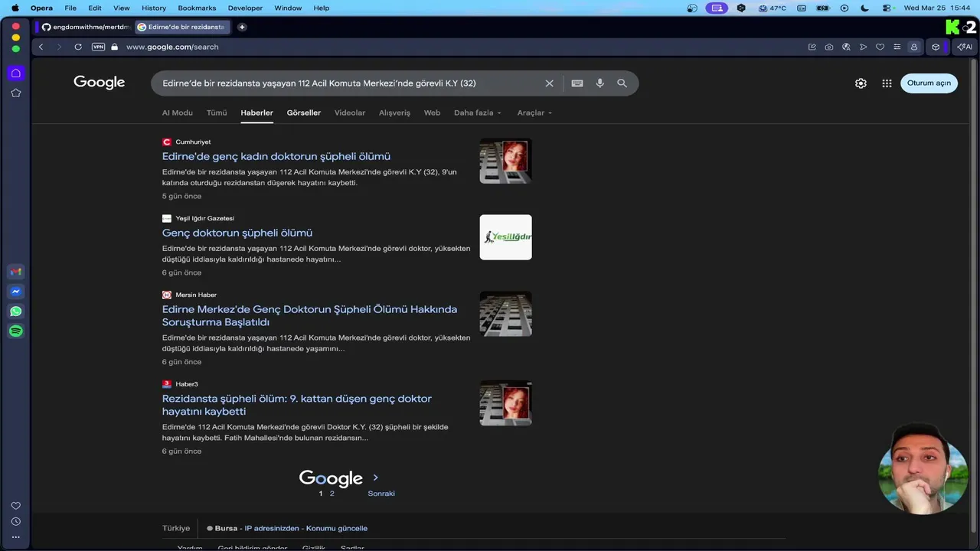Expand the Daha fazla dropdown
Viewport: 980px width, 551px height.
point(478,112)
